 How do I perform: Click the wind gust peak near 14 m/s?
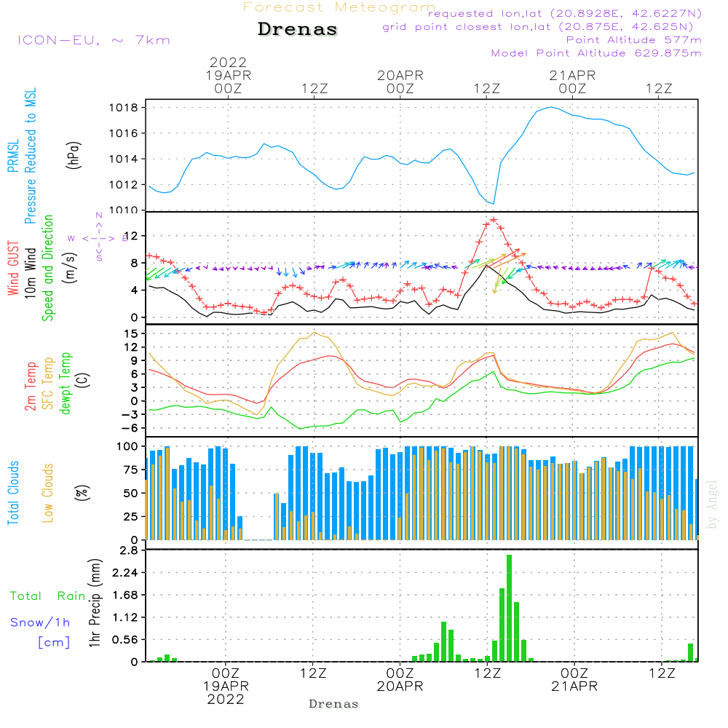click(x=494, y=220)
